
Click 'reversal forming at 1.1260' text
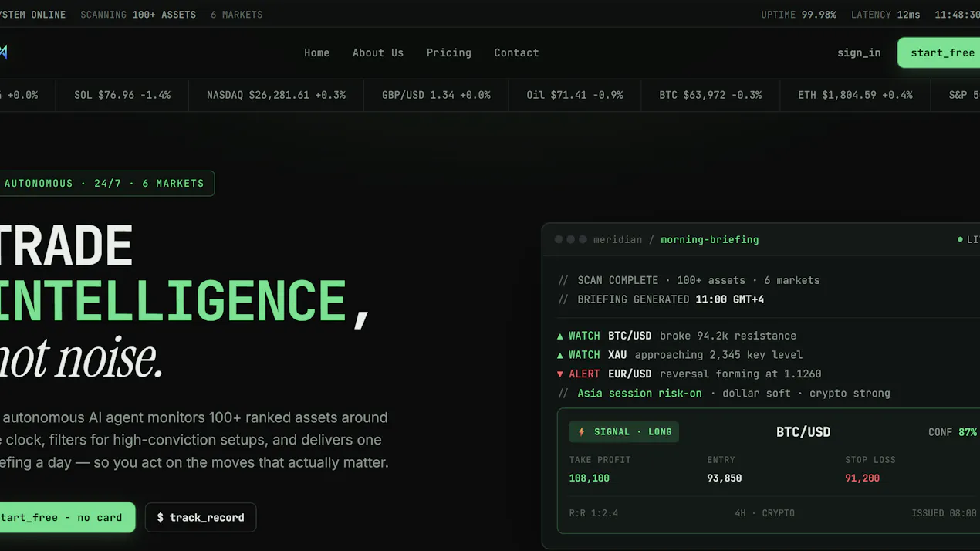click(740, 374)
